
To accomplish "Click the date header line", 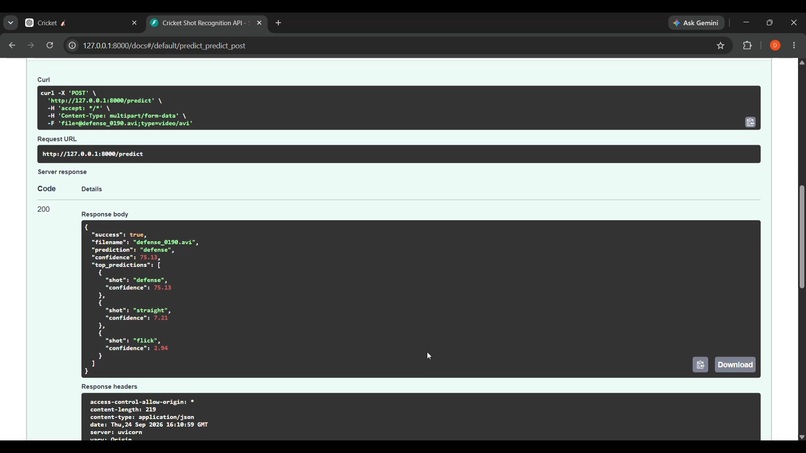I will tap(149, 425).
